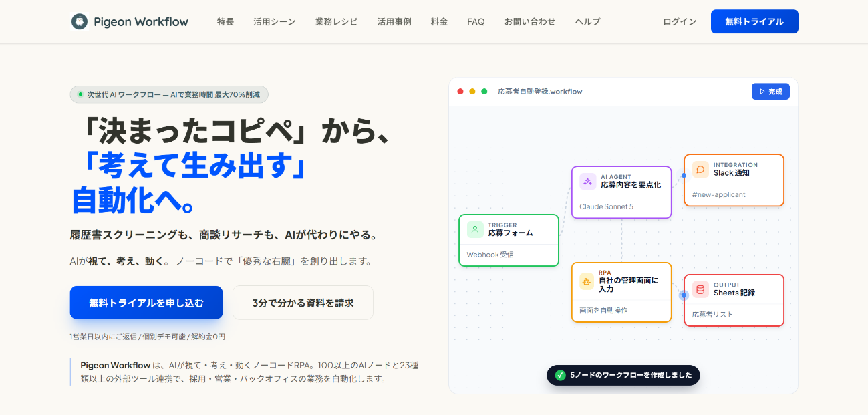Viewport: 868px width, 415px height.
Task: Click the green checkmark in the toast
Action: 560,375
